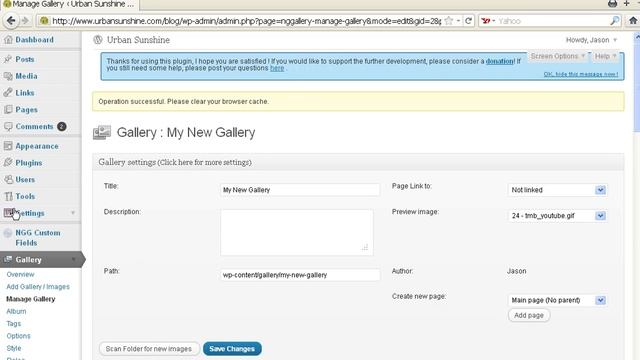Click the WordPress logo beside Urban Sunshine

(x=98, y=40)
